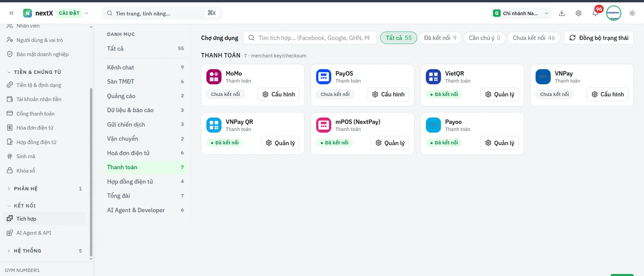Expand the HỆ THỐNG section

[44, 251]
